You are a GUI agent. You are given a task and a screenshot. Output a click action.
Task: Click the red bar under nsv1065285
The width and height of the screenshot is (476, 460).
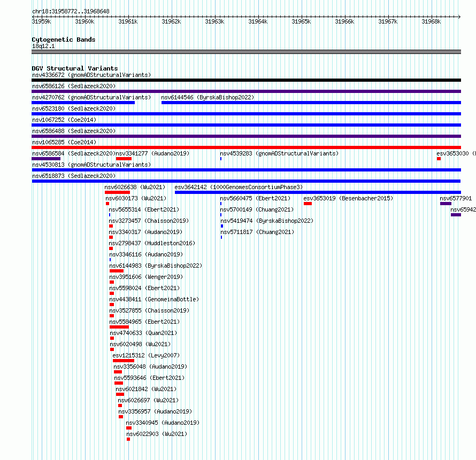tap(246, 147)
